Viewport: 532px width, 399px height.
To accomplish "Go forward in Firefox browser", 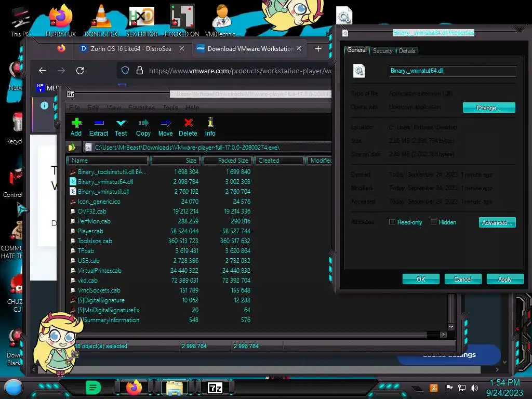I will click(61, 71).
